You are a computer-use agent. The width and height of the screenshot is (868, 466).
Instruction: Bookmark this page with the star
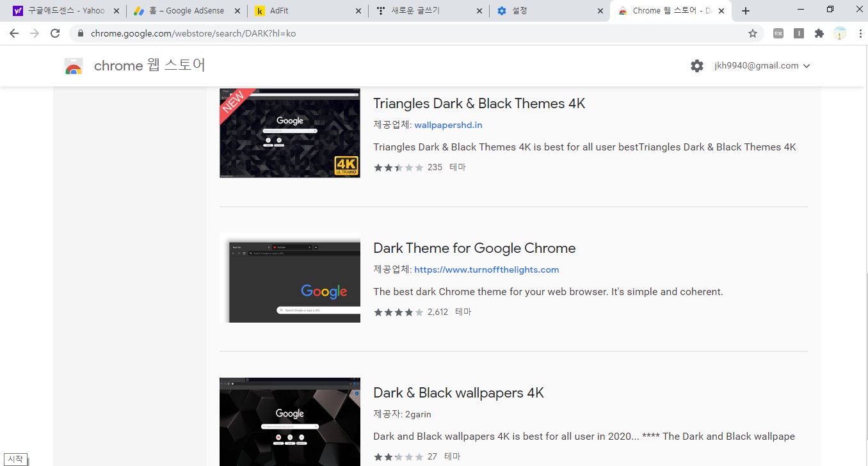click(753, 33)
